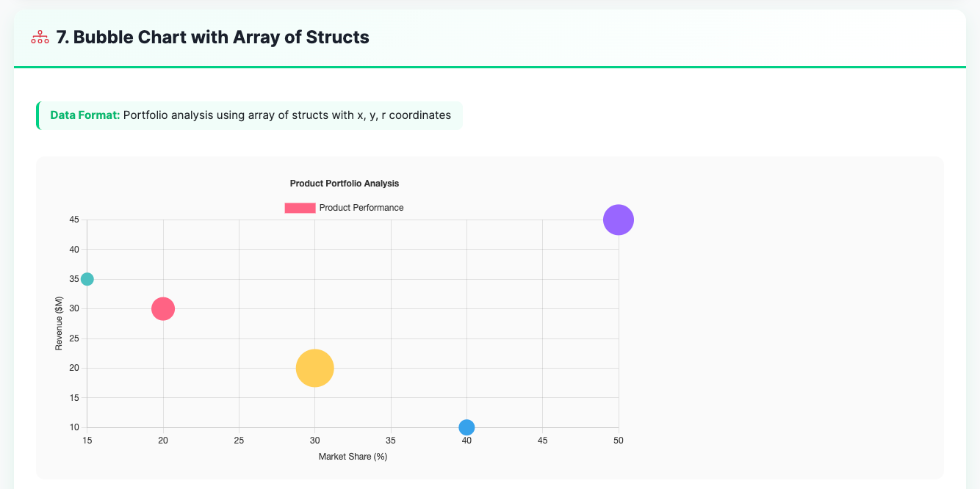The height and width of the screenshot is (489, 980).
Task: Click the section heading "7. Bubble Chart with Array of Structs"
Action: [x=212, y=37]
